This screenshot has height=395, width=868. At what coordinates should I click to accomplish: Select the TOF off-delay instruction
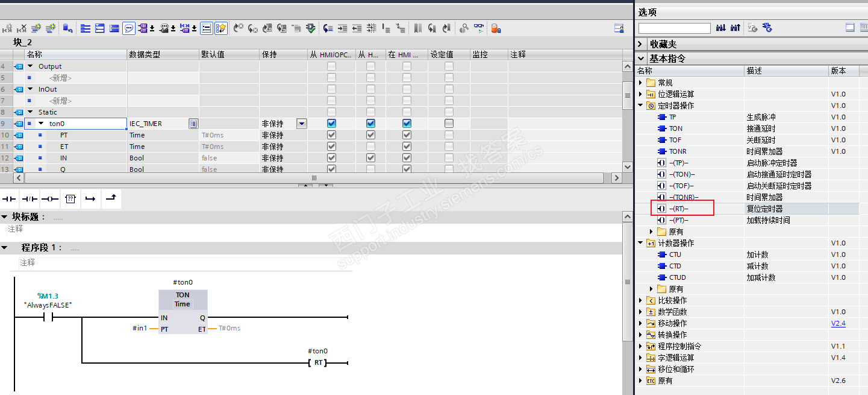[x=675, y=140]
